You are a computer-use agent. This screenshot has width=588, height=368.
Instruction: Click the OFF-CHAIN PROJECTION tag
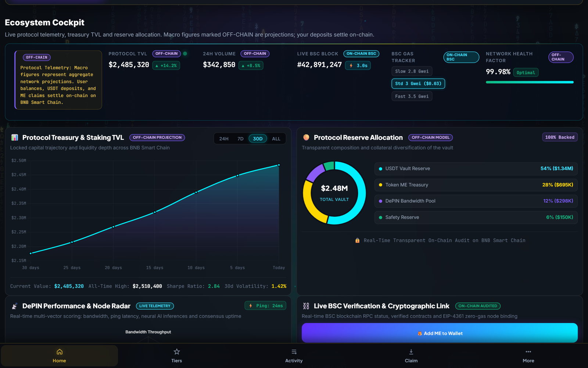(157, 138)
